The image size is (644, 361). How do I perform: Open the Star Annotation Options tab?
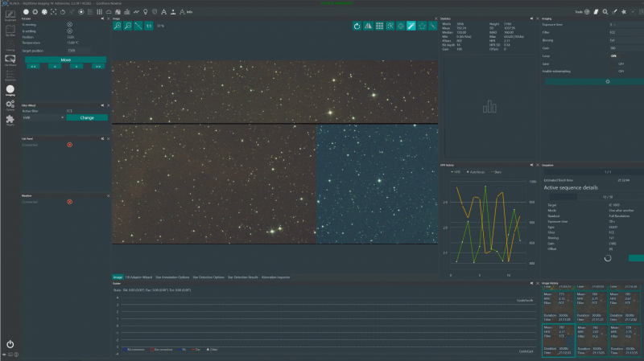pyautogui.click(x=172, y=277)
